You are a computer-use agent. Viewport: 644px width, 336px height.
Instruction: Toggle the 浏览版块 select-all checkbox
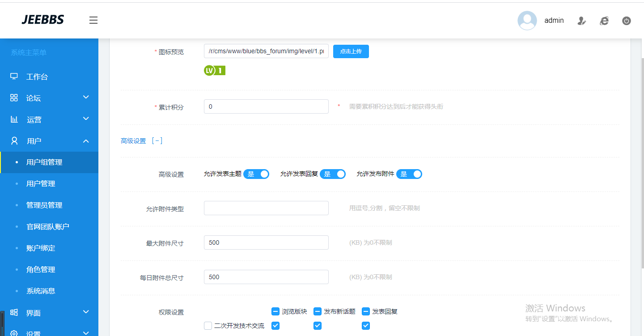tap(275, 311)
